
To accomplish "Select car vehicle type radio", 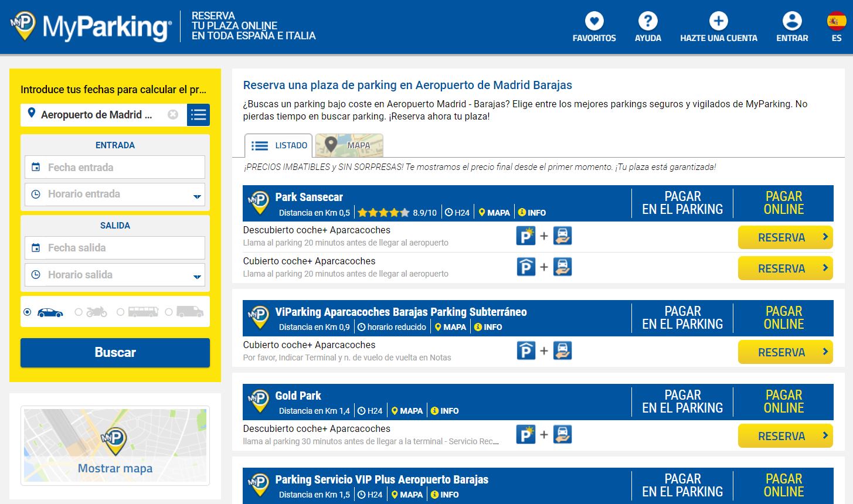I will point(27,312).
